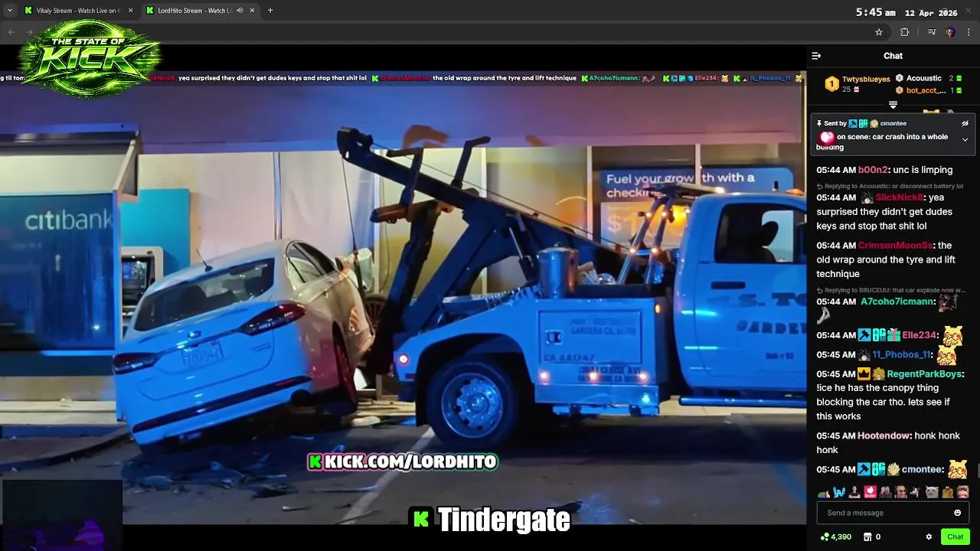The width and height of the screenshot is (980, 551).
Task: Open chat settings gear
Action: click(x=929, y=536)
